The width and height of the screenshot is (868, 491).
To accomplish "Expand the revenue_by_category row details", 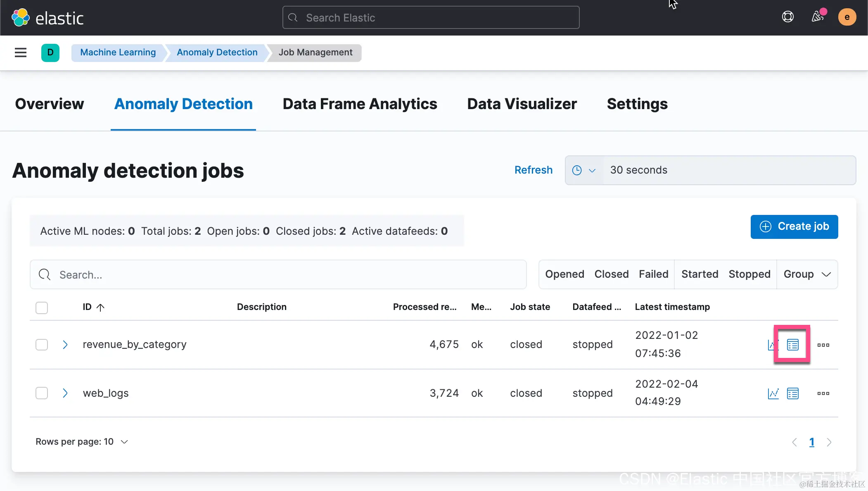I will coord(65,345).
